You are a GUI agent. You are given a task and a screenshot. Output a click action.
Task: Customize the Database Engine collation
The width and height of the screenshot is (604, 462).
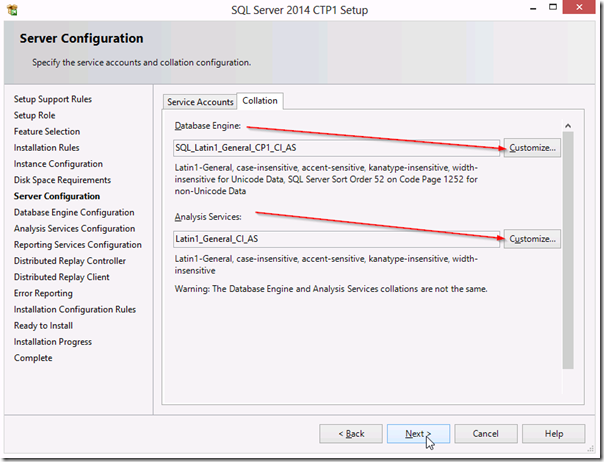pos(532,148)
